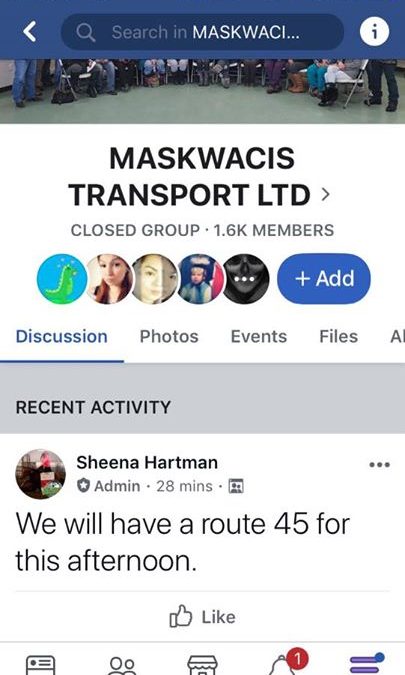Open Friends icon in bottom bar
405x675 pixels.
(x=122, y=665)
